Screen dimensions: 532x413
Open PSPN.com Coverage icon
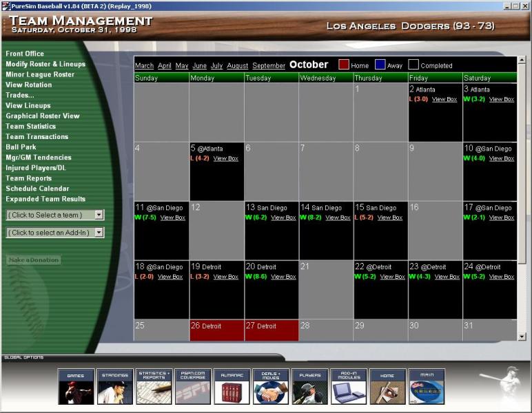coord(193,387)
